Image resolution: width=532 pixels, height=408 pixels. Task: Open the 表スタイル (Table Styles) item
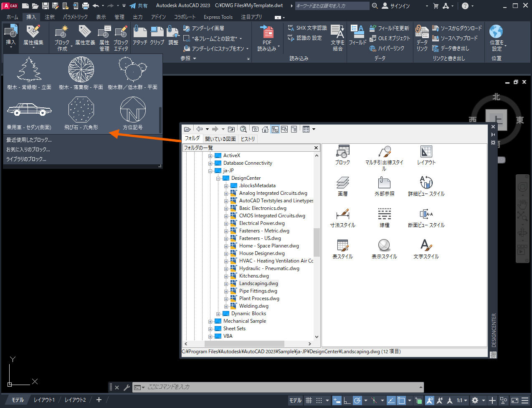(x=342, y=249)
